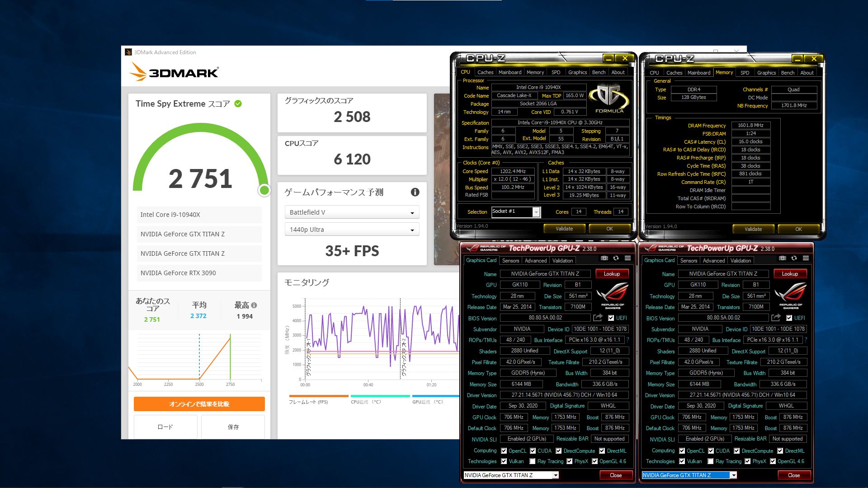868x488 pixels.
Task: Refresh data in left GPU-Z window
Action: tap(616, 258)
